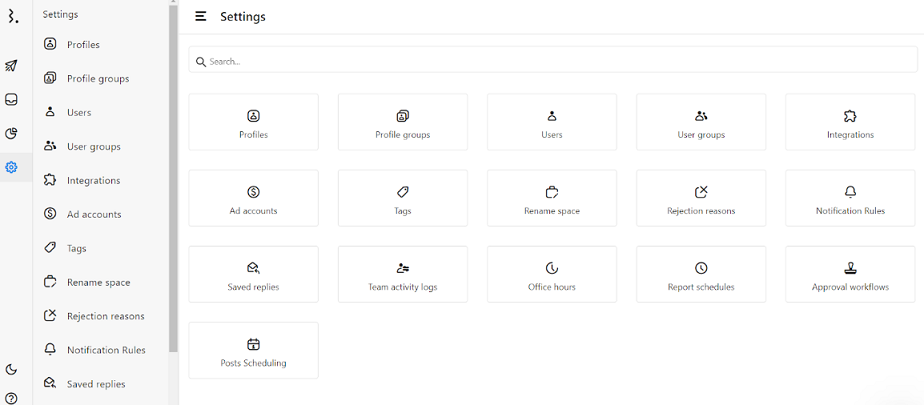Open the Profiles card
The width and height of the screenshot is (924, 405).
253,122
